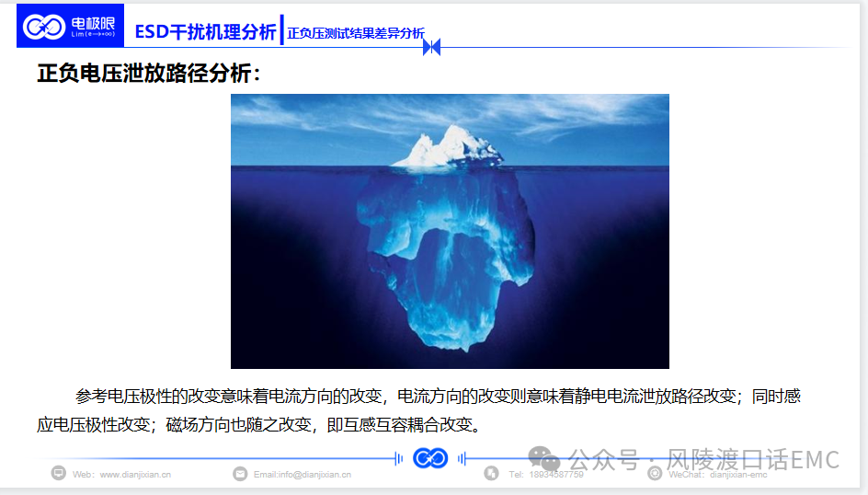
Task: Click the iceberg picture
Action: 450,232
